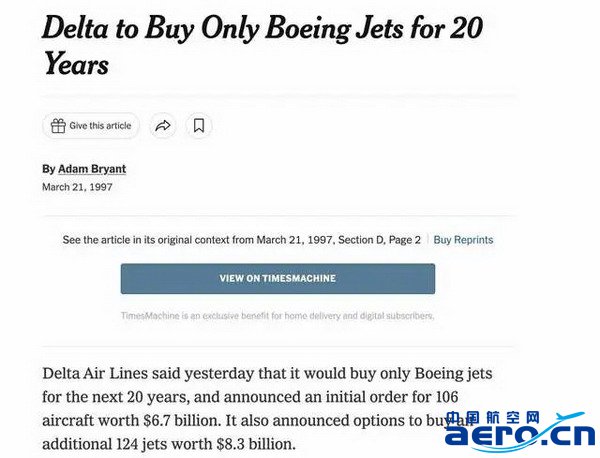Screen dimensions: 600x458
Task: Click the word 'Years' in the headline
Action: click(x=76, y=64)
